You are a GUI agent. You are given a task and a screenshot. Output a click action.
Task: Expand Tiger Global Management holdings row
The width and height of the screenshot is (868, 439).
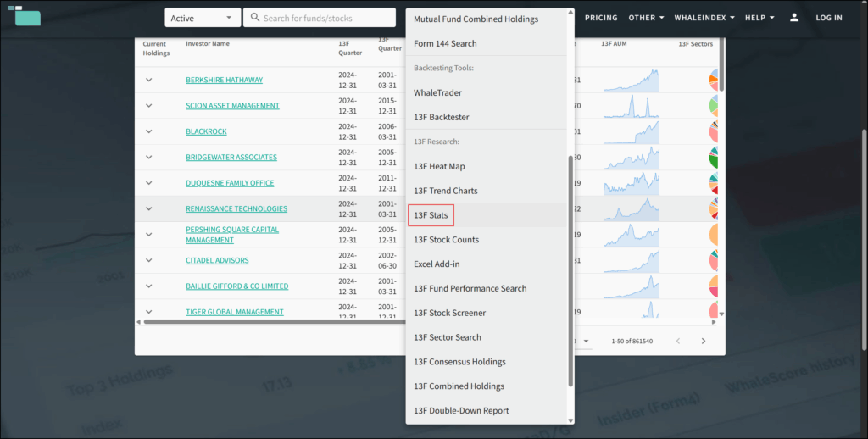149,312
